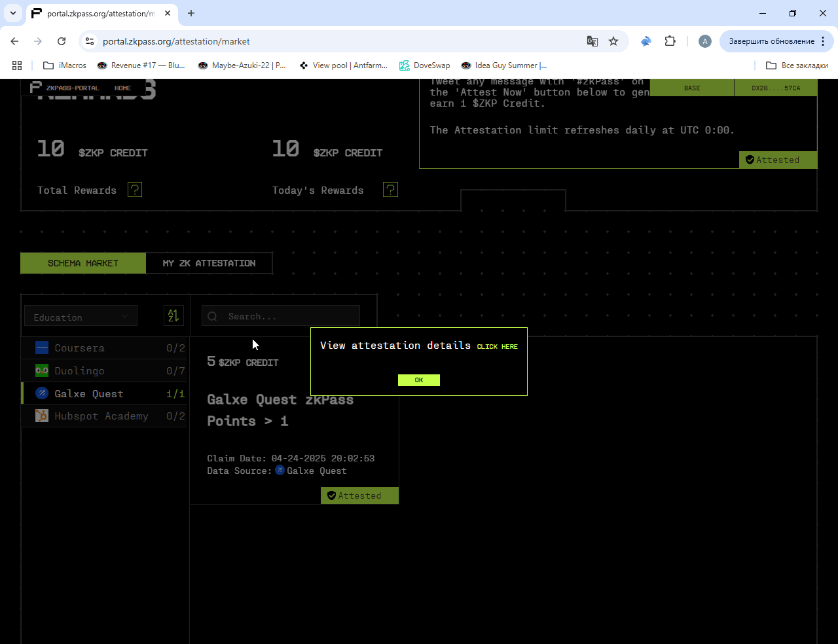This screenshot has width=838, height=644.
Task: Select Hubspot Academy in schema list
Action: [105, 416]
